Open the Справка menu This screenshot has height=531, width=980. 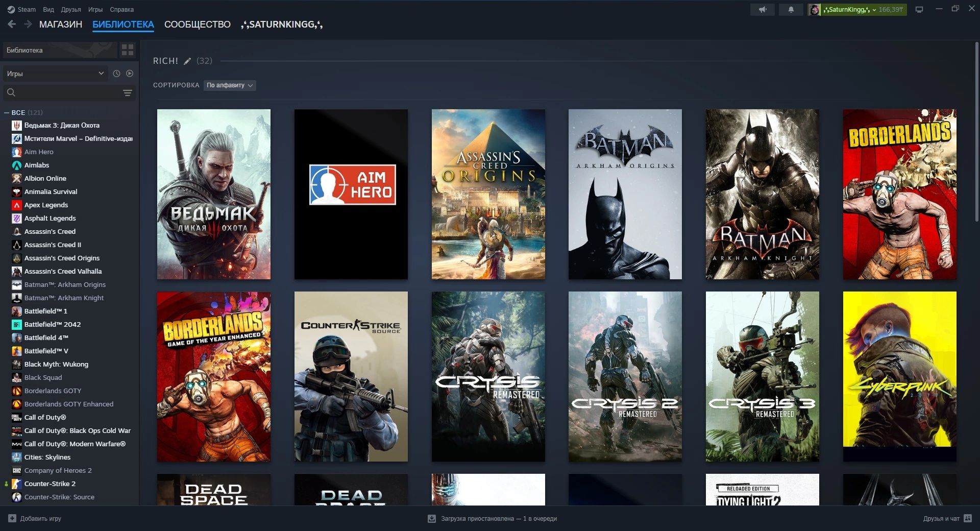pos(122,9)
